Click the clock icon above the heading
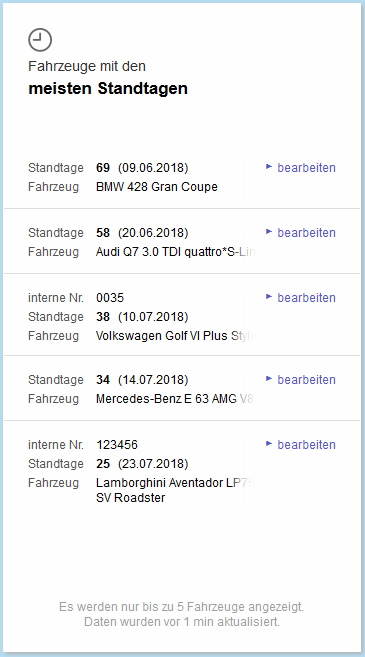 coord(40,40)
